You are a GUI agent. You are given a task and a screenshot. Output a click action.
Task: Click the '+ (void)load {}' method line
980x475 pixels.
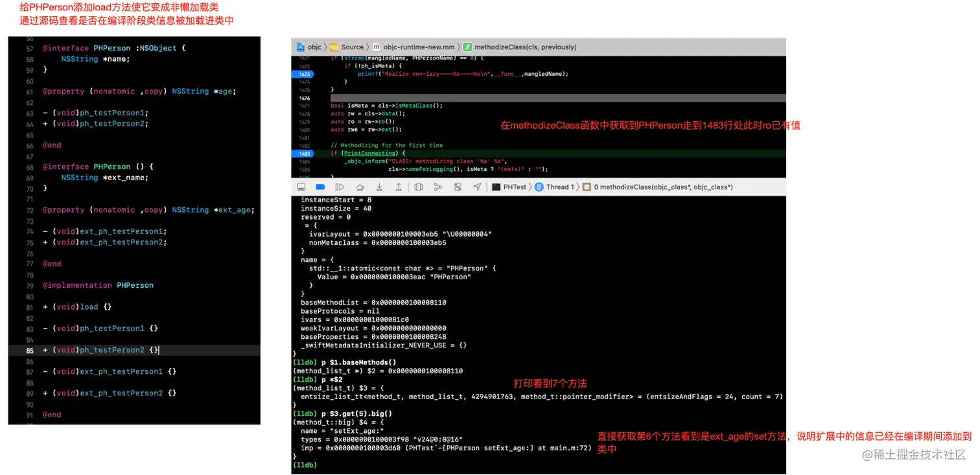78,307
